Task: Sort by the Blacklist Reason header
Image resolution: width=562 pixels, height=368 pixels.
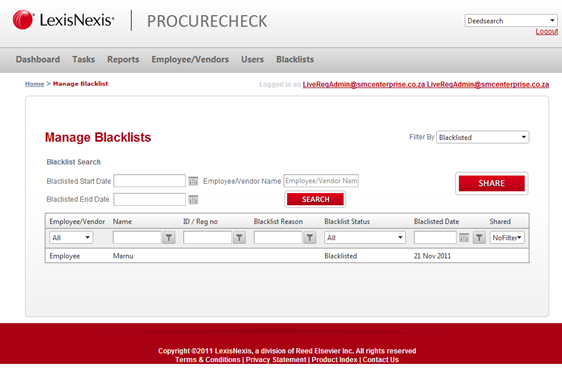Action: click(x=278, y=221)
